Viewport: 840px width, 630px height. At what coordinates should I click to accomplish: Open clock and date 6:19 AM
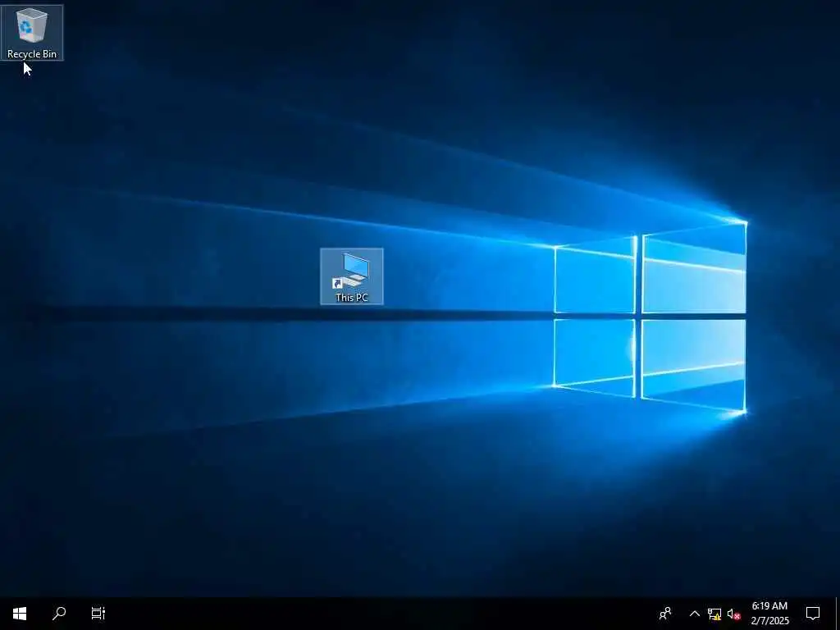769,614
